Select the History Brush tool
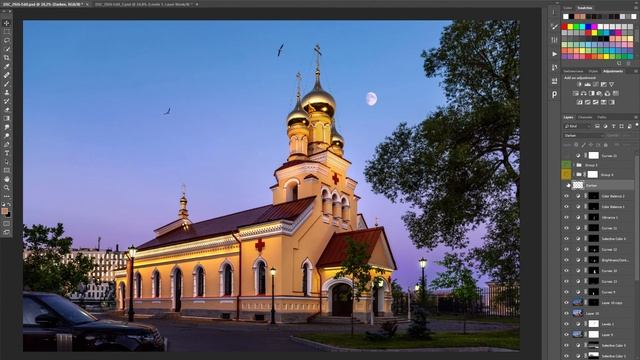This screenshot has width=640, height=360. pyautogui.click(x=7, y=101)
